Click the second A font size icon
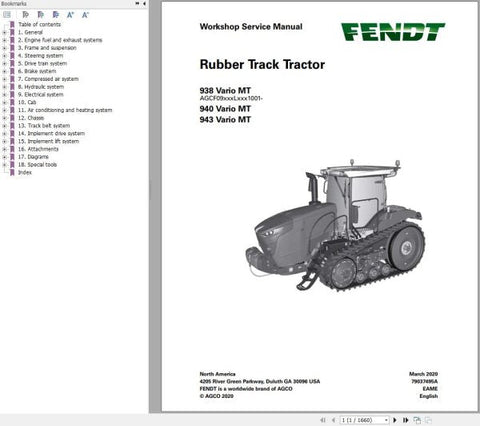The width and height of the screenshot is (480, 426). click(85, 15)
